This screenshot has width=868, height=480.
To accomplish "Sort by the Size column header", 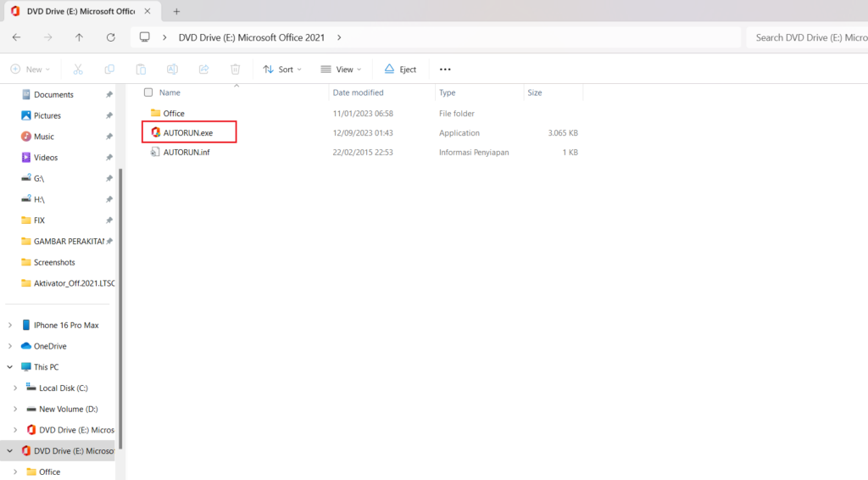I will point(535,92).
